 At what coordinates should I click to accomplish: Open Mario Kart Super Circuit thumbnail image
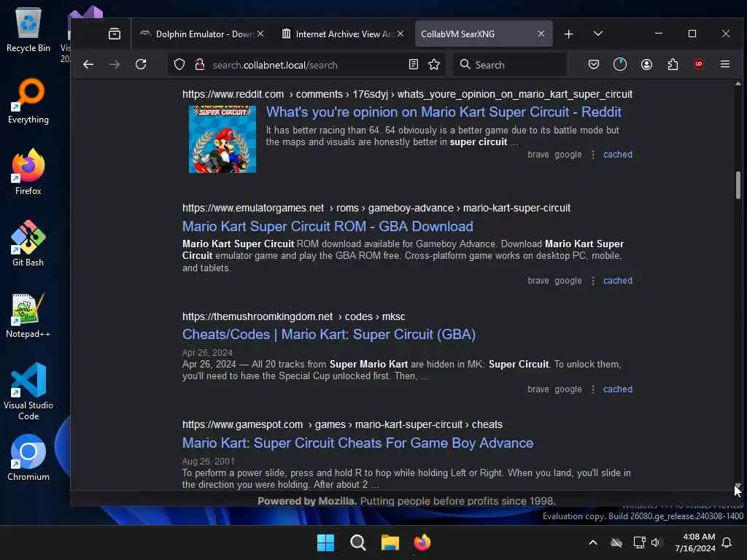[222, 139]
